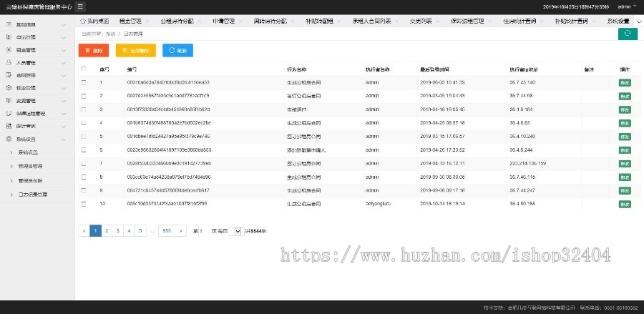Switch to the 我的桌面 tab
Viewport: 644px width, 314px height.
pyautogui.click(x=94, y=21)
